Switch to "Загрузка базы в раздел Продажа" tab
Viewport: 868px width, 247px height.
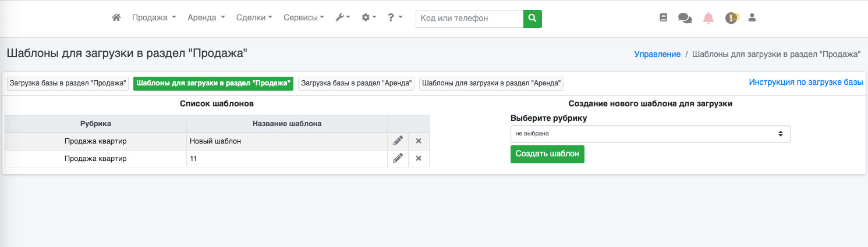68,84
